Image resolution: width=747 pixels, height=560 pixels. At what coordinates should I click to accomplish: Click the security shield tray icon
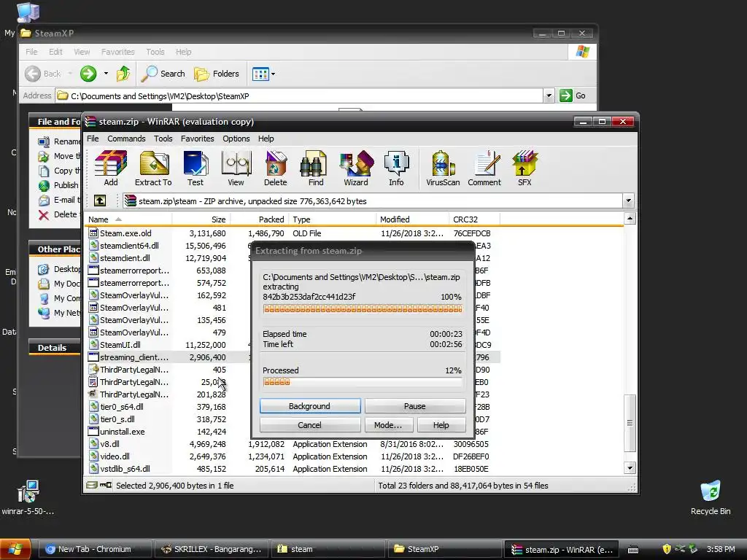[x=667, y=549]
